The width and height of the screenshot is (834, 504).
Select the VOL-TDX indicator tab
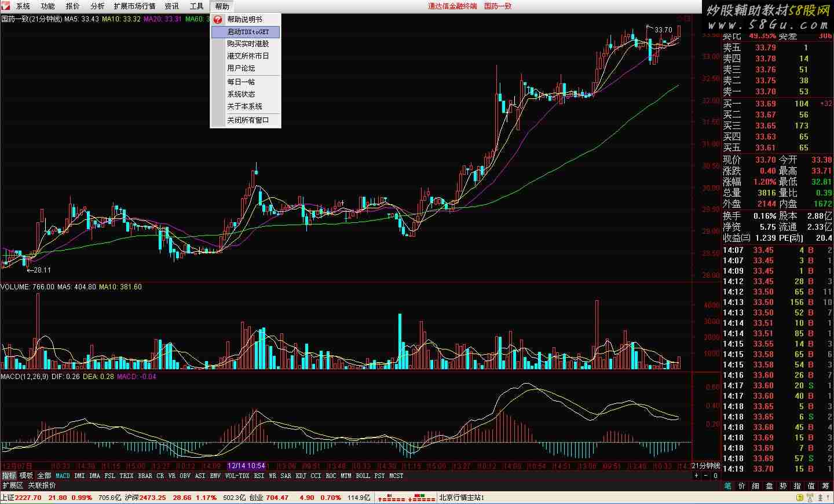pyautogui.click(x=237, y=476)
